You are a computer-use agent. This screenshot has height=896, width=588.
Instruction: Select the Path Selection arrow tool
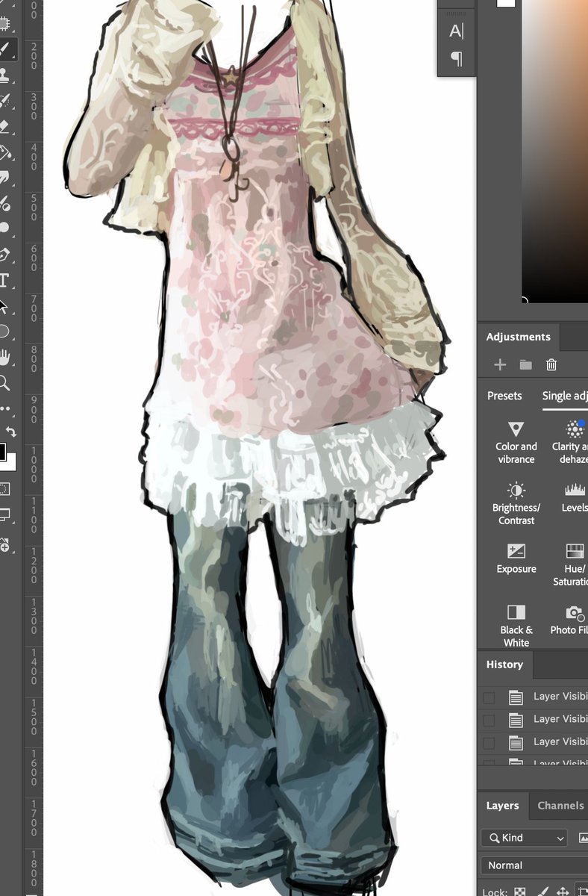coord(4,306)
